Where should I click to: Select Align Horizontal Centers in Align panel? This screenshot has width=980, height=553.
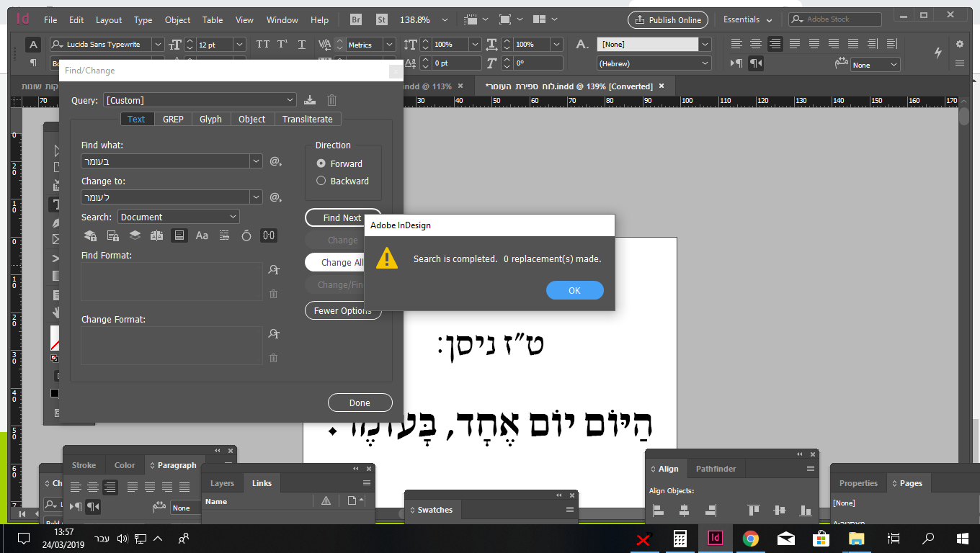(682, 510)
